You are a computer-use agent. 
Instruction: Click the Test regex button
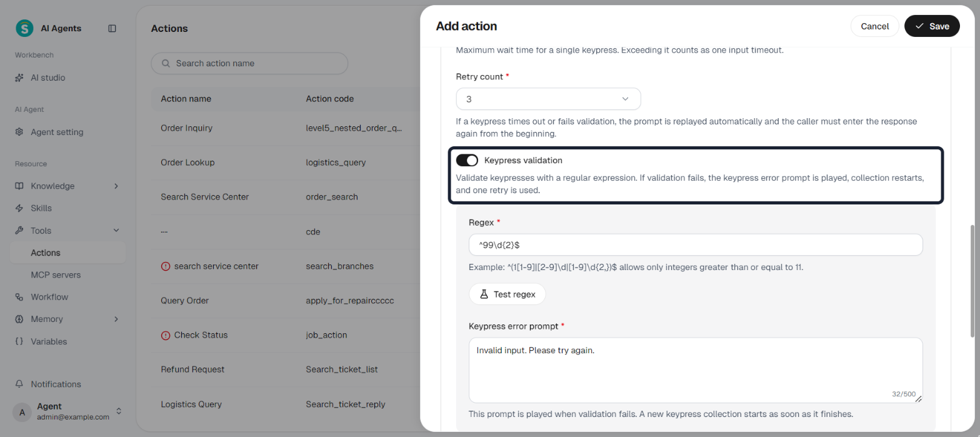[507, 294]
